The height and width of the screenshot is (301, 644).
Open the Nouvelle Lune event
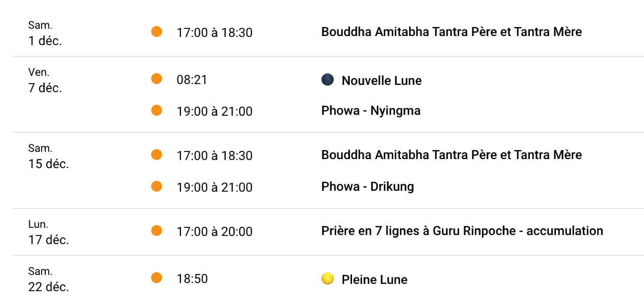[x=381, y=81]
